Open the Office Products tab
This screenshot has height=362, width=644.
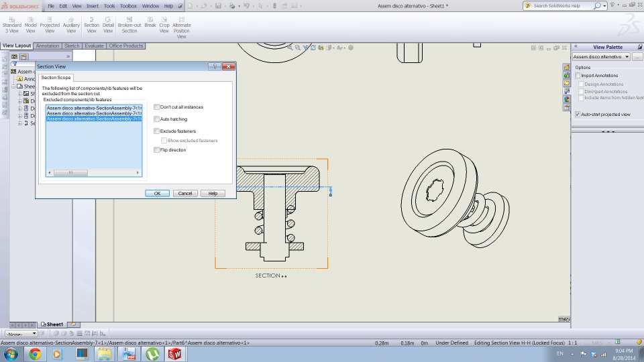pos(125,46)
